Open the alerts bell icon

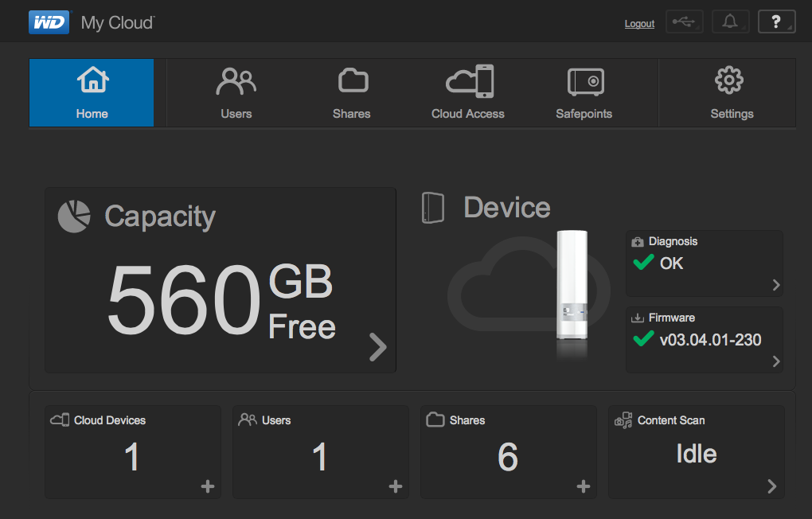pos(730,21)
